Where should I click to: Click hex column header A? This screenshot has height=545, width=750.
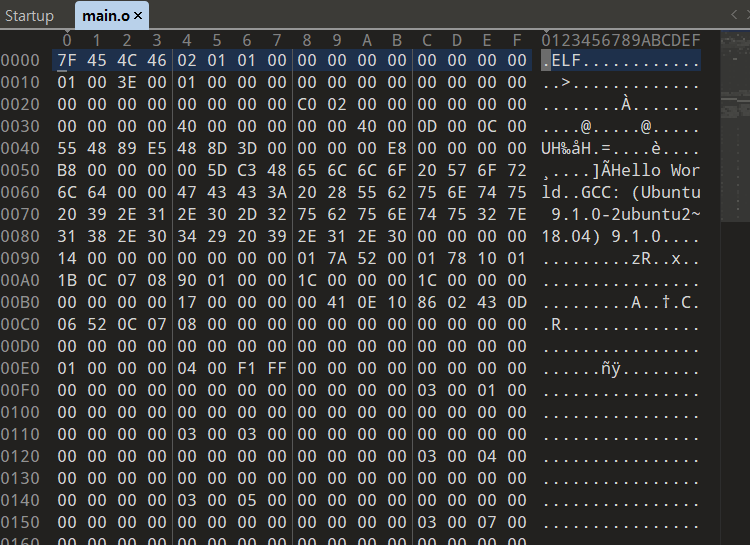(x=367, y=40)
